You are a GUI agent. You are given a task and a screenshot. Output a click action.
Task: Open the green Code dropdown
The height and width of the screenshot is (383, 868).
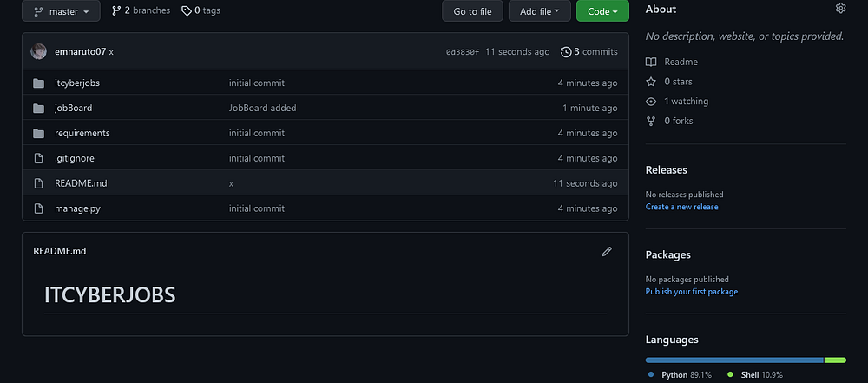602,11
